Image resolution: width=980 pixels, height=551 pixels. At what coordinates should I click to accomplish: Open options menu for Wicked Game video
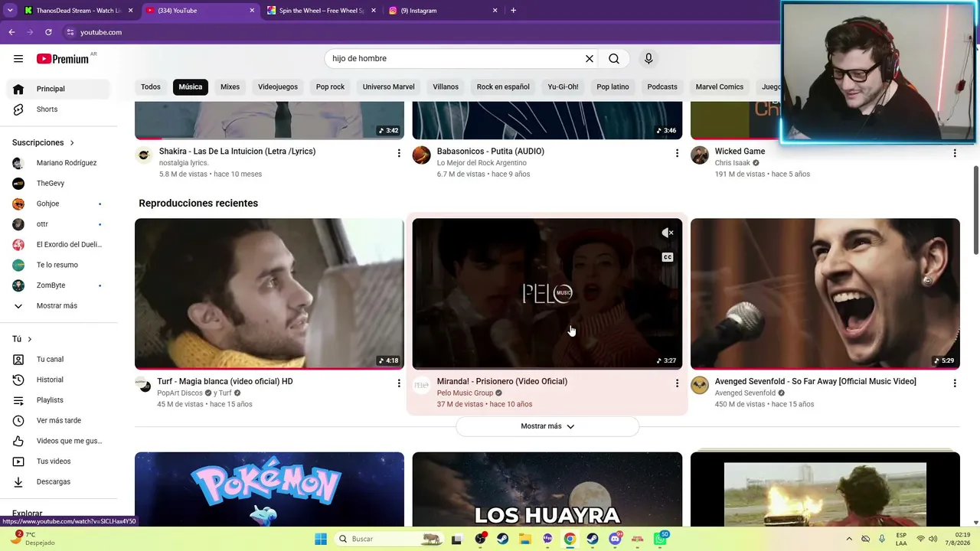click(x=955, y=153)
